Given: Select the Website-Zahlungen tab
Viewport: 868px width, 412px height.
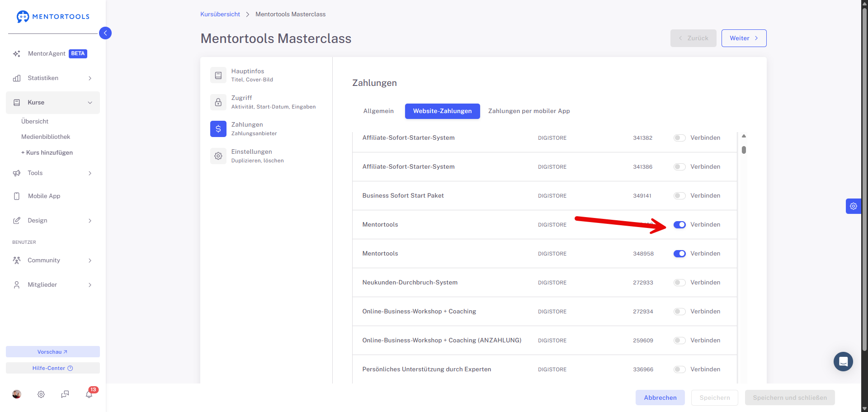Looking at the screenshot, I should coord(442,111).
